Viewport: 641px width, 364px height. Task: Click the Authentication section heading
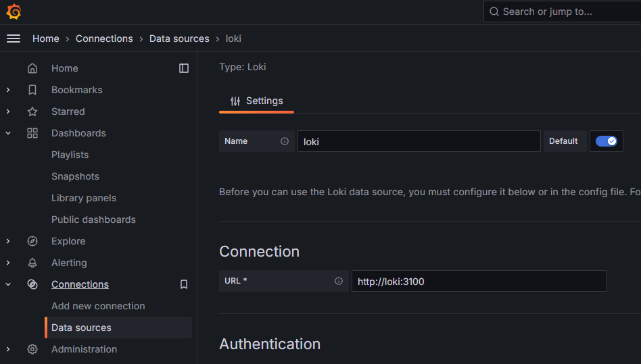tap(270, 344)
